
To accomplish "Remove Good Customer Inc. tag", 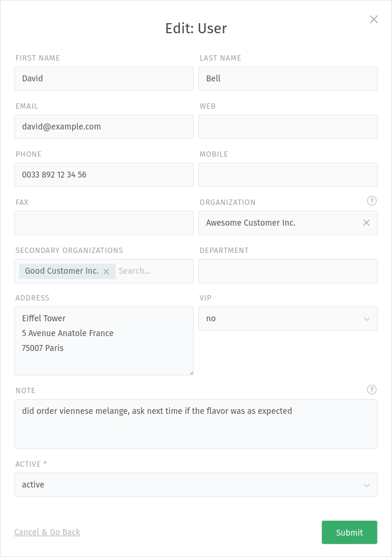I will click(106, 271).
